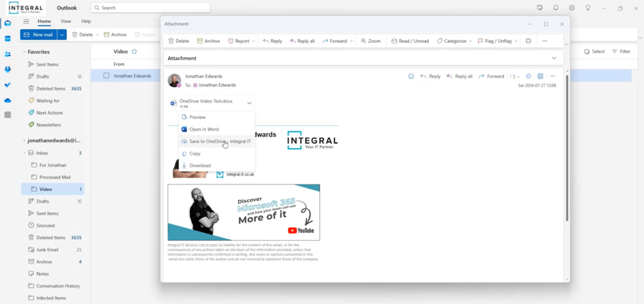Choose Copy from attachment menu
Image resolution: width=644 pixels, height=304 pixels.
click(x=216, y=153)
